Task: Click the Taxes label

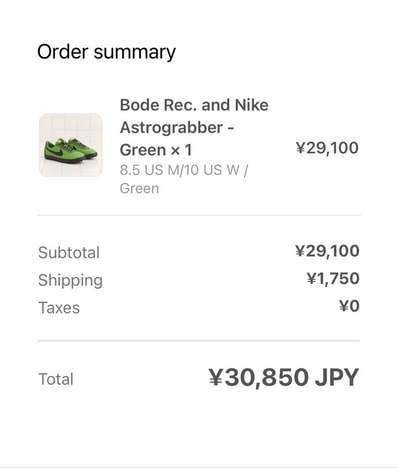Action: pyautogui.click(x=59, y=308)
